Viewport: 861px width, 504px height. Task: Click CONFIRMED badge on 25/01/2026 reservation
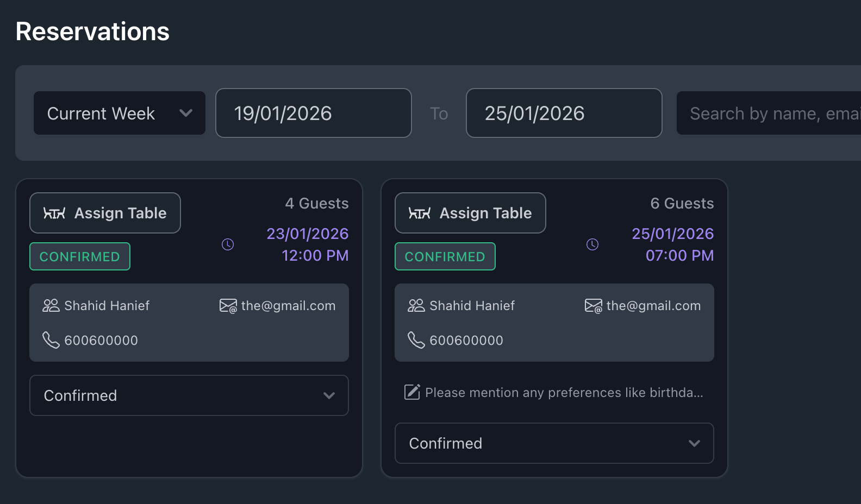(x=445, y=256)
